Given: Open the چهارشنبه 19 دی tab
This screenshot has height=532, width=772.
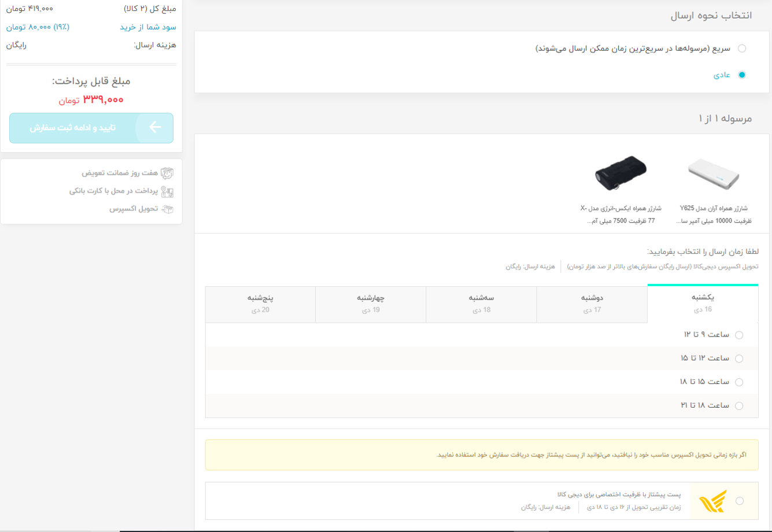Looking at the screenshot, I should tap(371, 304).
